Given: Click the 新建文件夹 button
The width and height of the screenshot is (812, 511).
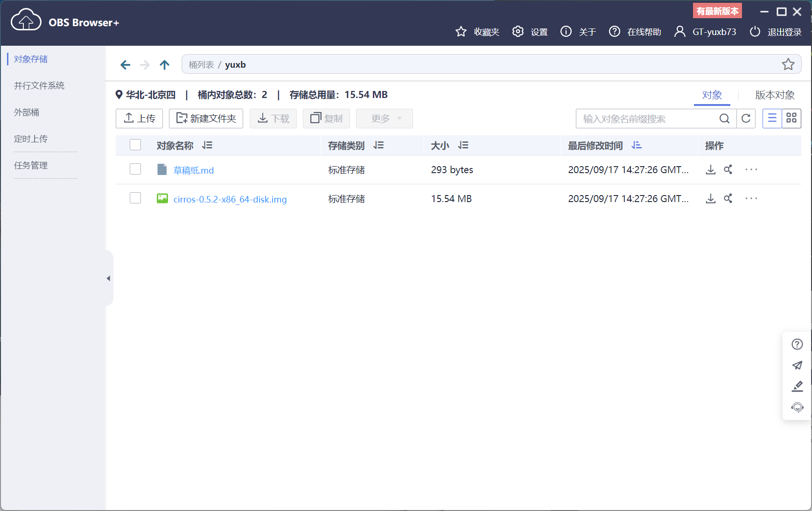Looking at the screenshot, I should [206, 119].
